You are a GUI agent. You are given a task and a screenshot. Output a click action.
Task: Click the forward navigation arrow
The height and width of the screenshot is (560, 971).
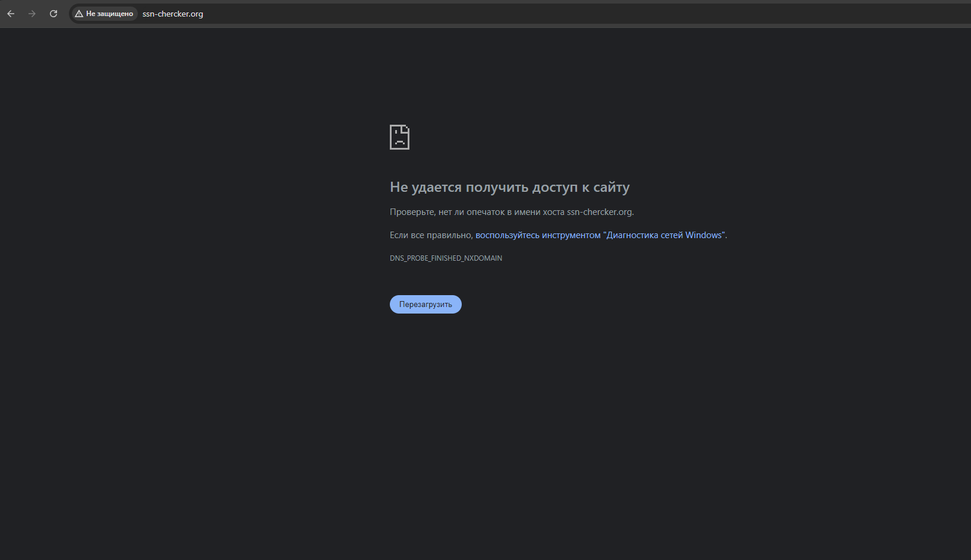click(x=32, y=14)
